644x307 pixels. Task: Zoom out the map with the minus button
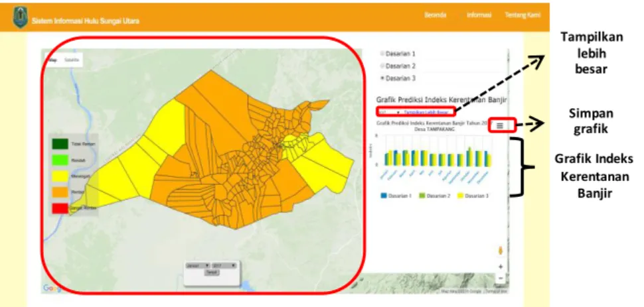tap(500, 278)
